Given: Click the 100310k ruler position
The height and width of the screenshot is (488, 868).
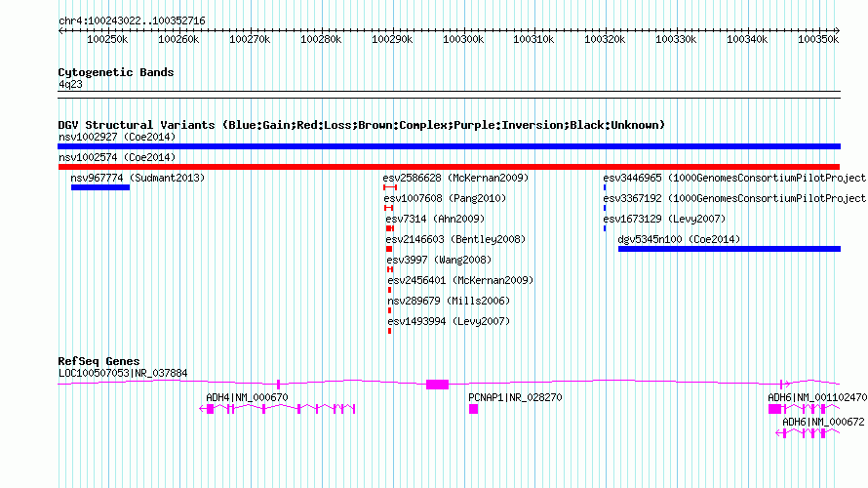Looking at the screenshot, I should click(533, 39).
